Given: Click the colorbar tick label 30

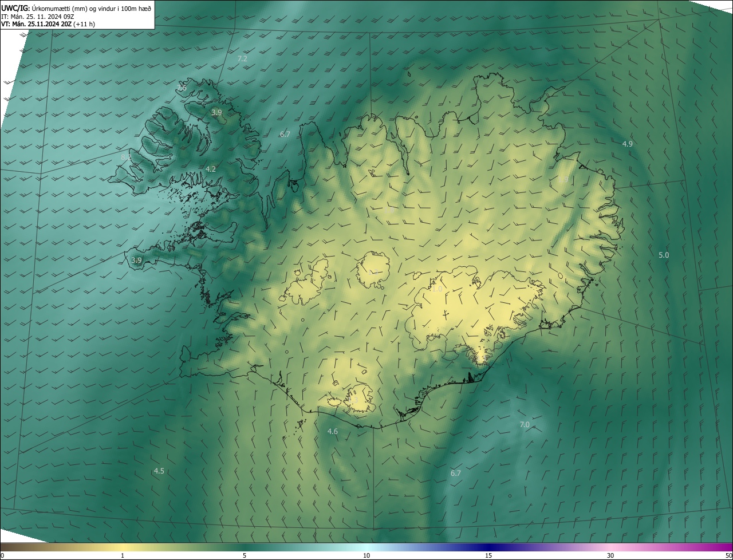Looking at the screenshot, I should point(610,555).
